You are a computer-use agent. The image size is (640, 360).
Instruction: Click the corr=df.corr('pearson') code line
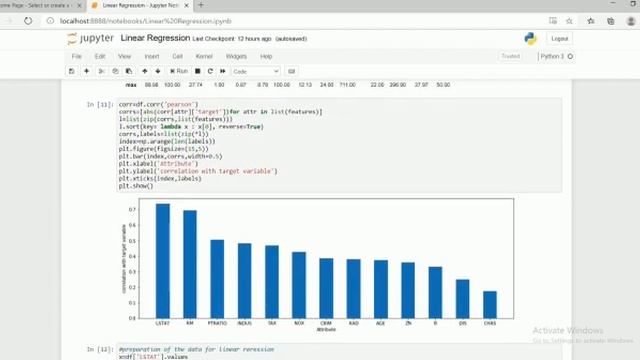pyautogui.click(x=158, y=104)
